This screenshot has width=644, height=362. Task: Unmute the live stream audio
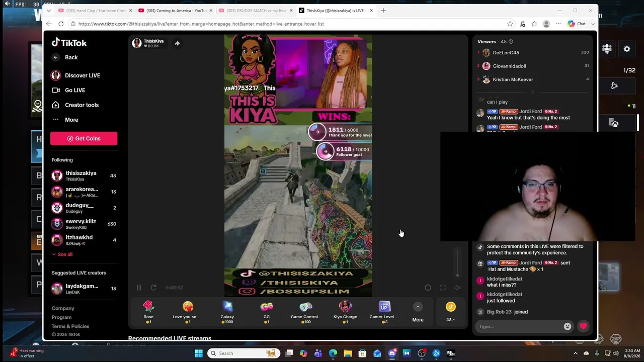click(x=457, y=288)
